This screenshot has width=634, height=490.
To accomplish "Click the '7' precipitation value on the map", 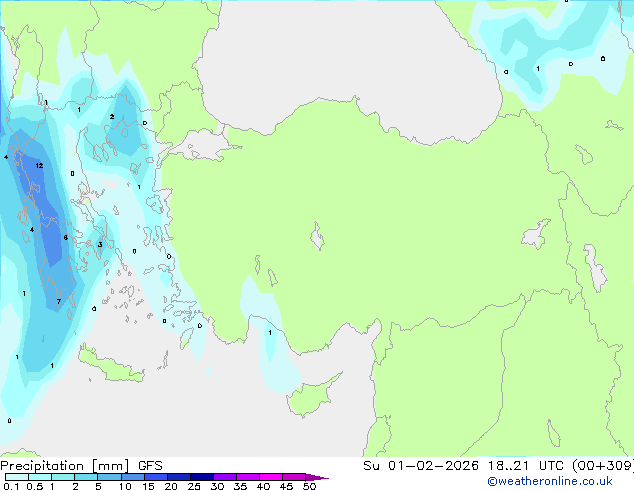I will pos(59,302).
